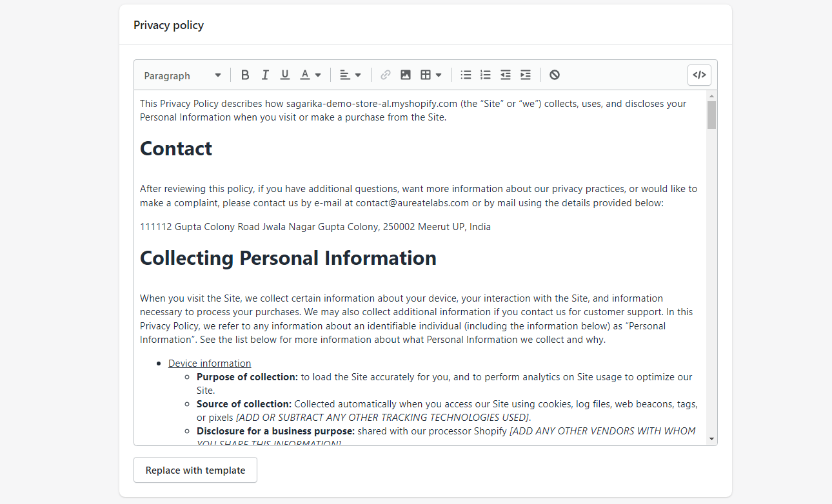
Task: Open the text color picker dropdown
Action: click(310, 75)
